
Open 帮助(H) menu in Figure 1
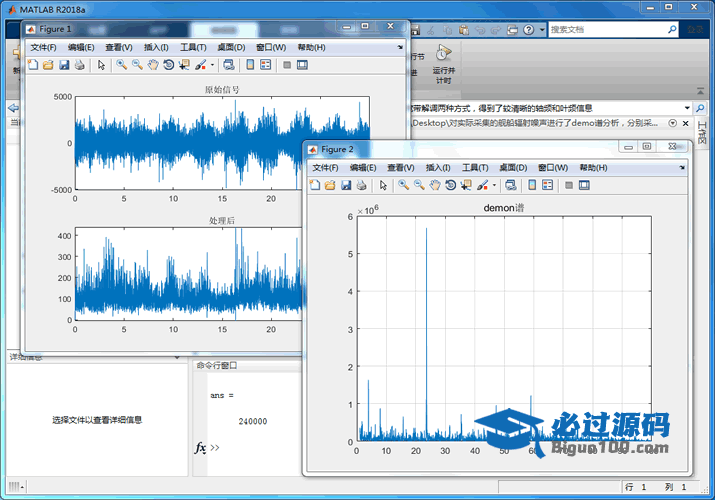311,47
